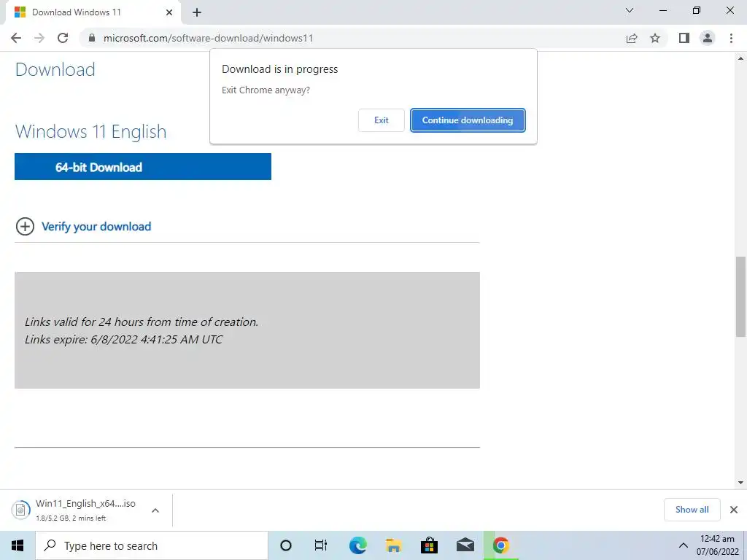Close the Download Windows 11 tab
The image size is (747, 560).
(169, 12)
